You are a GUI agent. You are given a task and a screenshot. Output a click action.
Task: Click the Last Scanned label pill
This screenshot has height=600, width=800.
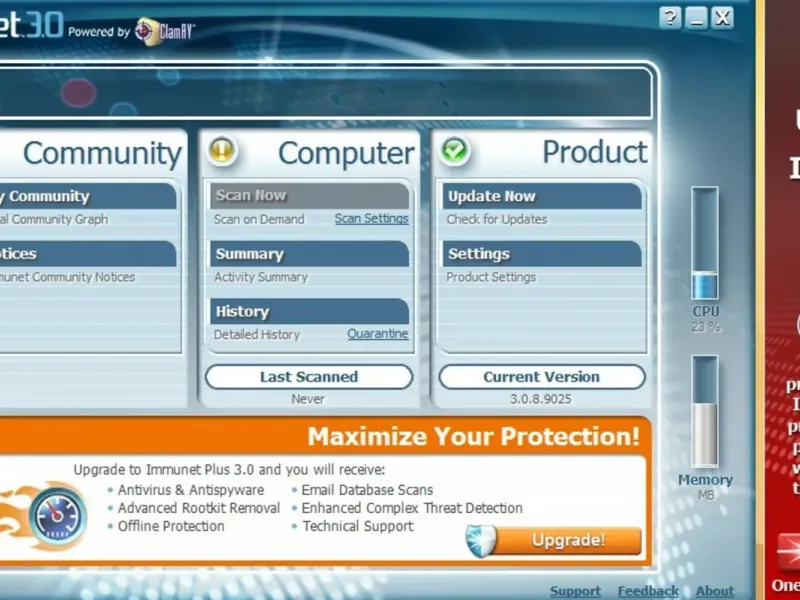[309, 377]
